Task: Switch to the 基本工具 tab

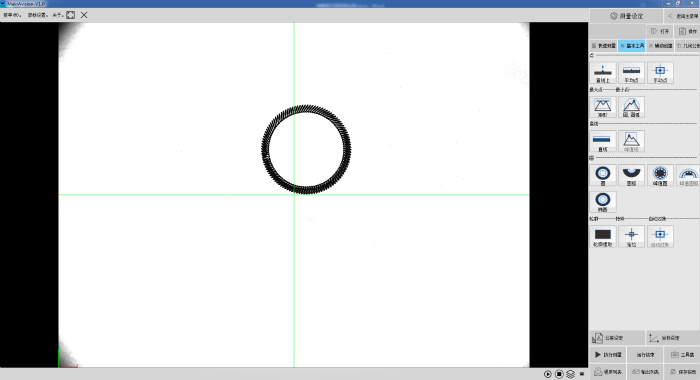Action: click(632, 46)
